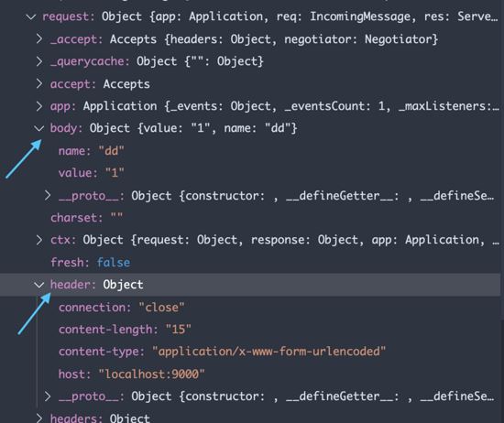Collapse the header object node
Screen dimensions: 504x423
point(38,285)
